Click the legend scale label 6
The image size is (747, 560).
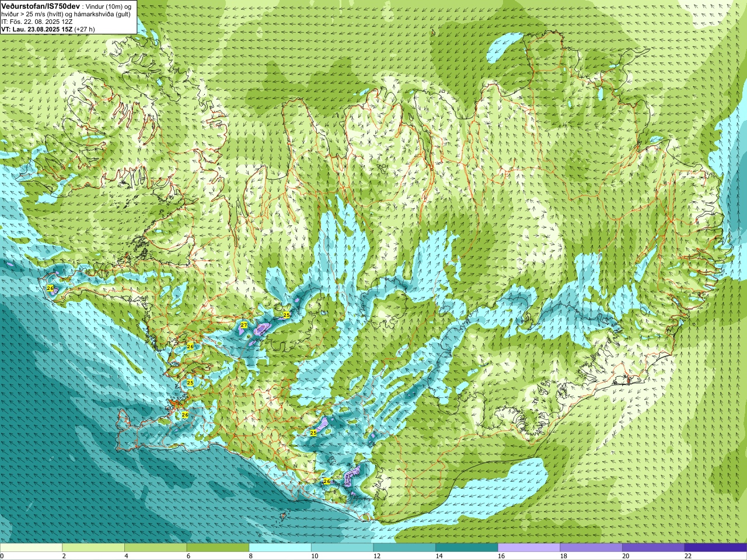pyautogui.click(x=189, y=556)
